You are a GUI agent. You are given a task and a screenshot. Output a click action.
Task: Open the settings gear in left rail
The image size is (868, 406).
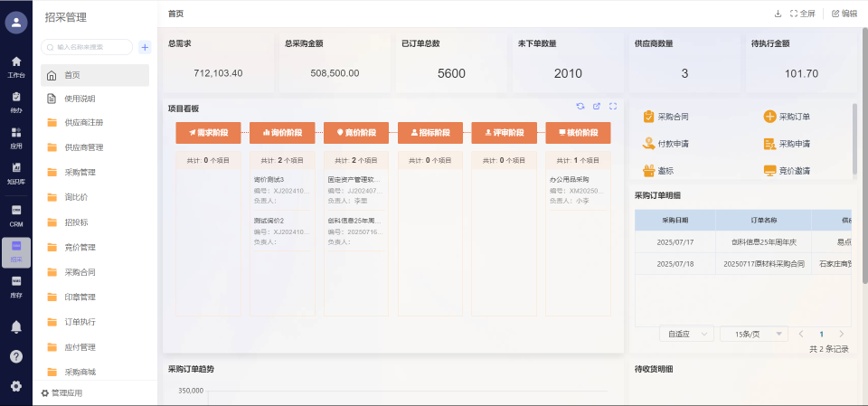(15, 386)
